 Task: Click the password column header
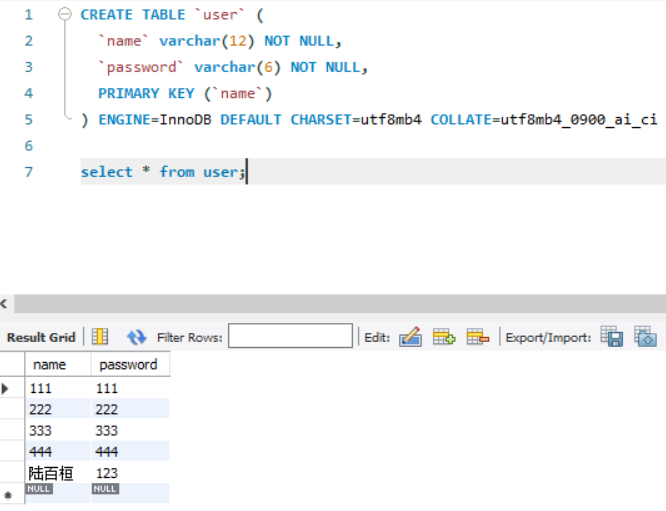[x=130, y=364]
